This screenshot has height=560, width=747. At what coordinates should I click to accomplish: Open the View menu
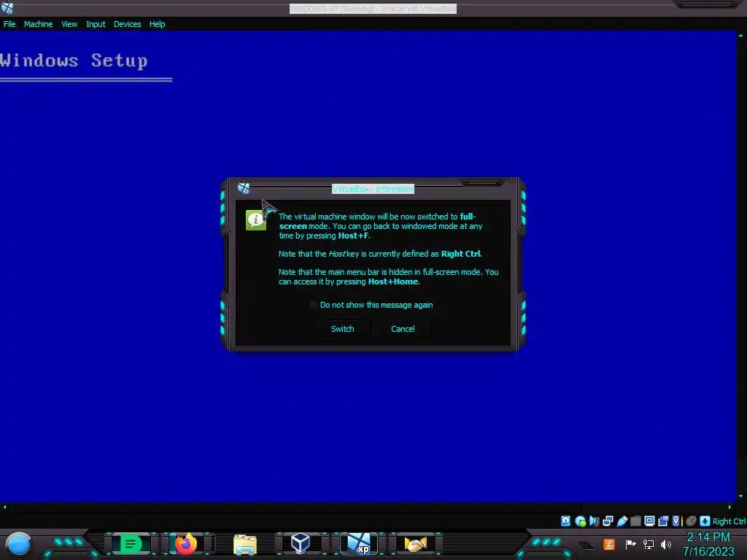[69, 24]
